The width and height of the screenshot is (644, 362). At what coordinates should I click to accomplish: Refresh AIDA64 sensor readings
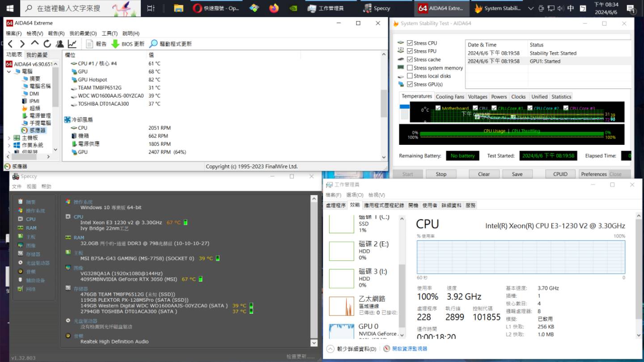pyautogui.click(x=47, y=44)
